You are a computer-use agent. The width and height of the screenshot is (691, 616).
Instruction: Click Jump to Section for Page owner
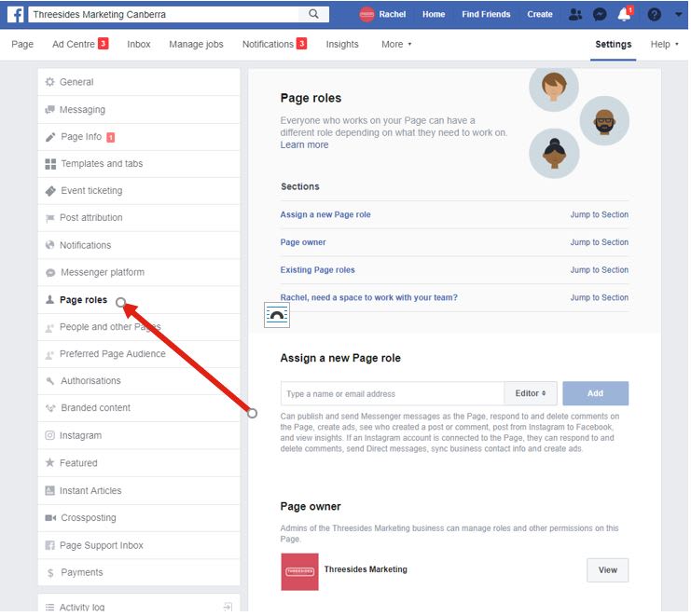(601, 243)
